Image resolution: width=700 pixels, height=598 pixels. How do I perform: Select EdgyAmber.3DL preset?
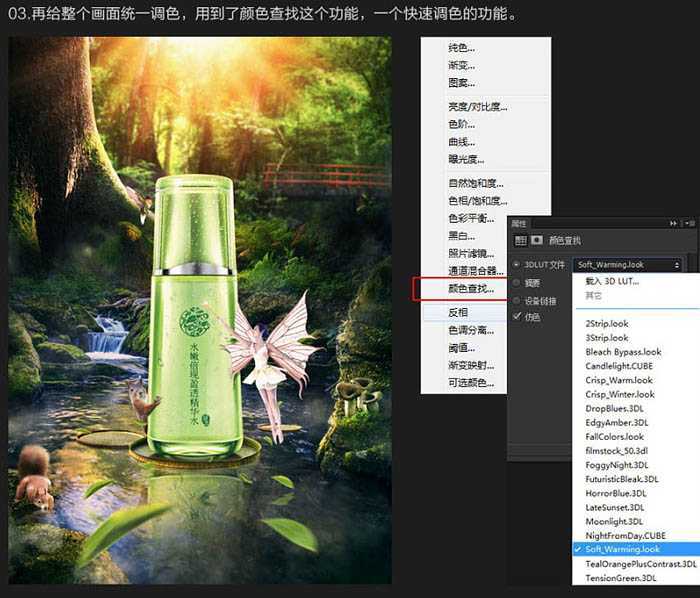tap(617, 423)
